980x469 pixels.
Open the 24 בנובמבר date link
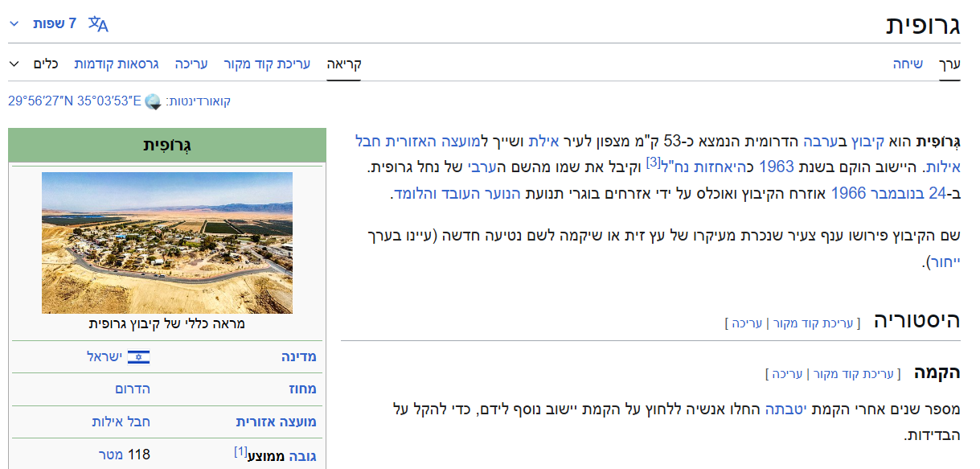tap(908, 193)
